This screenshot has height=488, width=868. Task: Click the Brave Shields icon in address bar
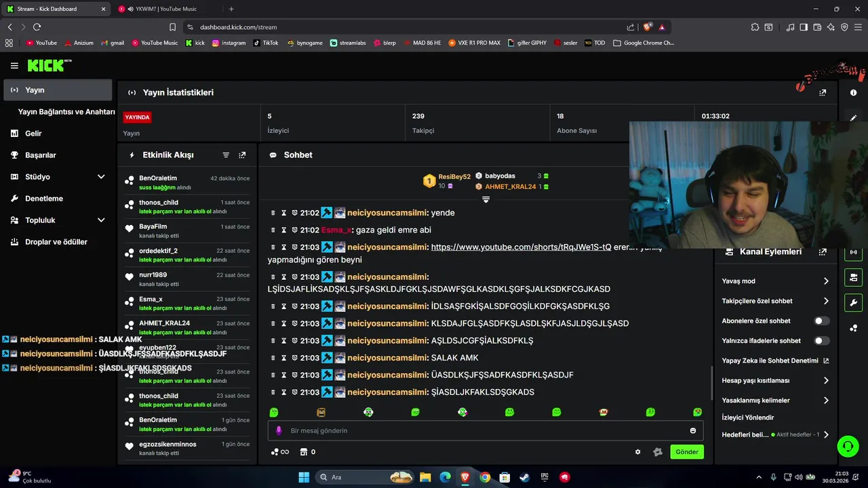648,27
